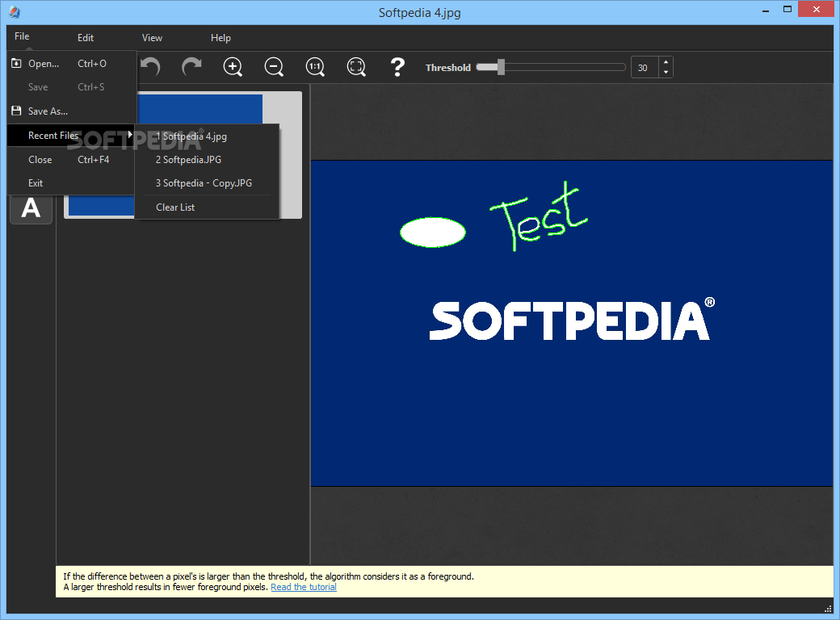Click the image thumbnail preview in left panel
The height and width of the screenshot is (620, 840).
click(183, 155)
